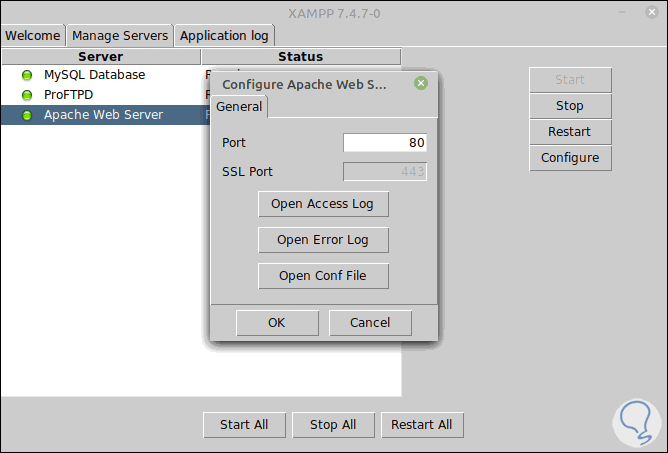Open the Apache access log

(x=323, y=204)
